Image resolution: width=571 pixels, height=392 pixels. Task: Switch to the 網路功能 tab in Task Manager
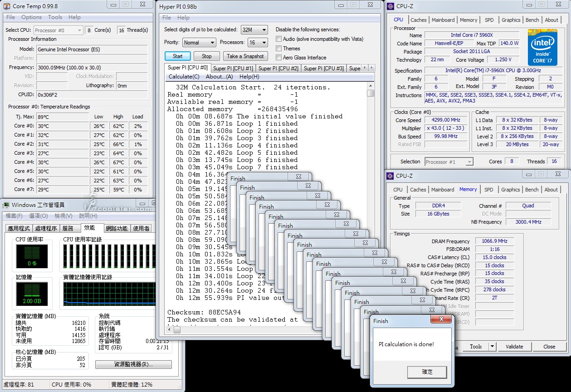(117, 229)
